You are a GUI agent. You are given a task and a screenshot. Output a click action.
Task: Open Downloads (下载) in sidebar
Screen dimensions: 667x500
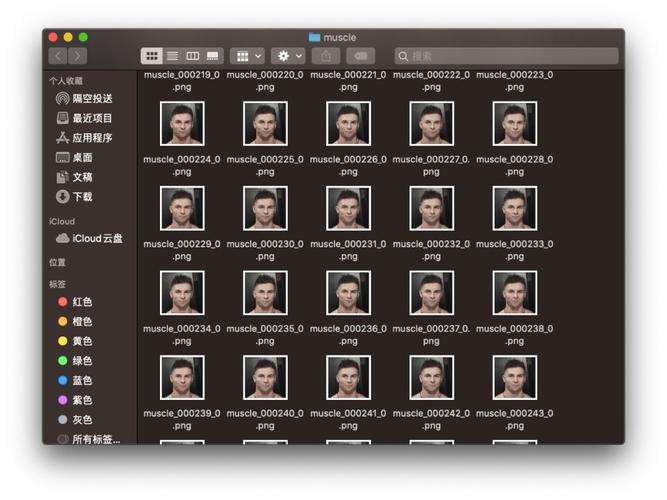point(74,197)
